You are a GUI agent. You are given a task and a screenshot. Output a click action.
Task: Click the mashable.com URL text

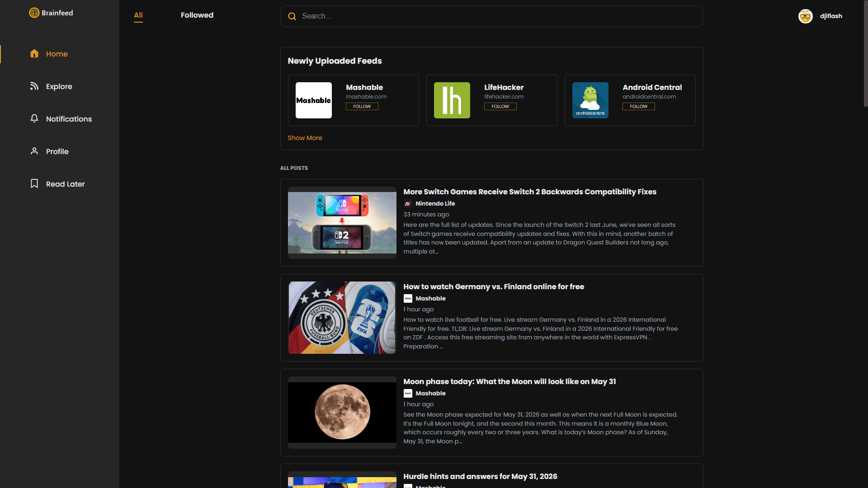366,97
